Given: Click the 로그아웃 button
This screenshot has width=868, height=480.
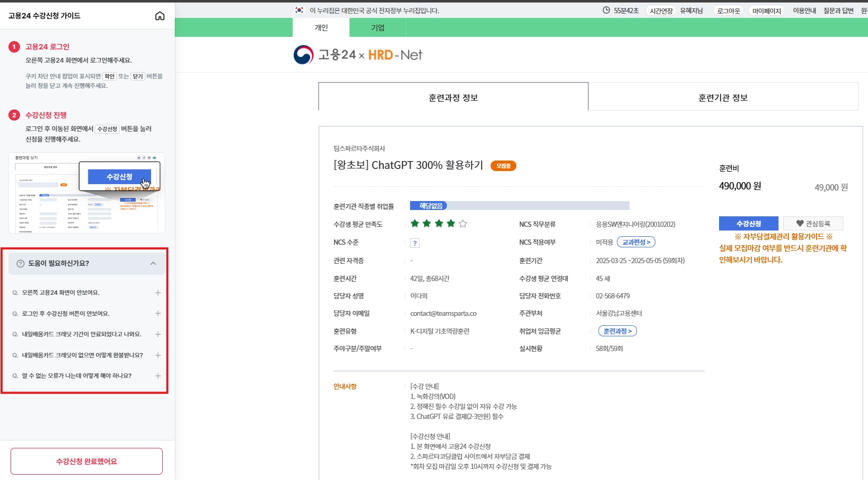Looking at the screenshot, I should 729,11.
